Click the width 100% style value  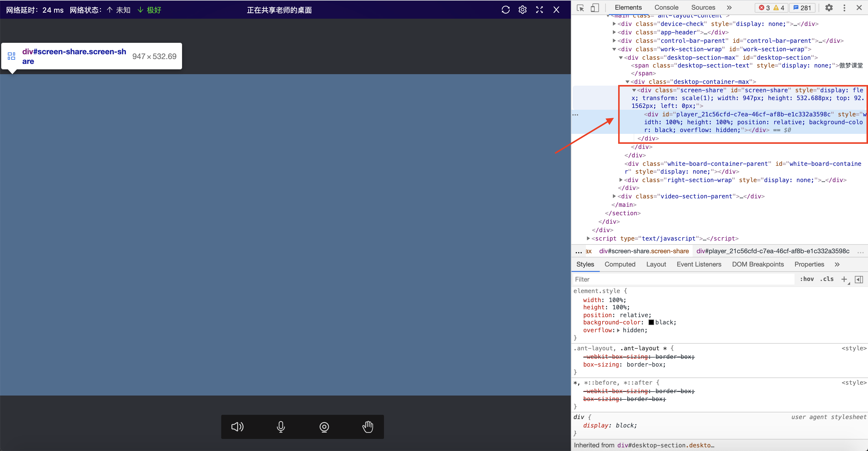point(616,300)
